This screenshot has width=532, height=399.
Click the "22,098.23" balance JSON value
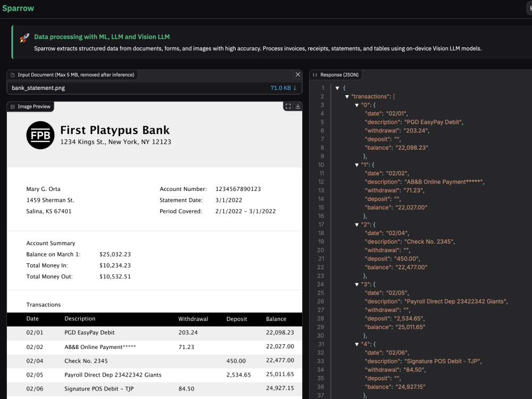point(412,147)
